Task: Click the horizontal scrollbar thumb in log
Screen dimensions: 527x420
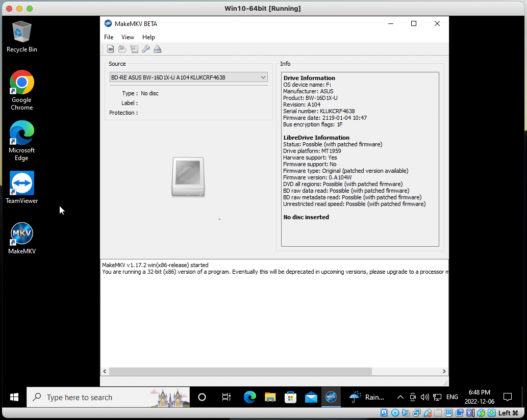Action: [x=241, y=371]
